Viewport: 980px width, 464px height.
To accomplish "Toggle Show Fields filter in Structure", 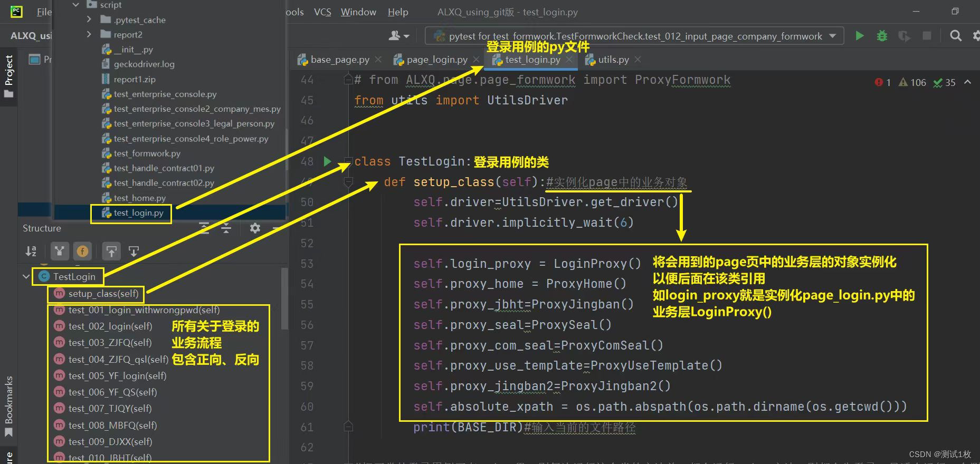I will coord(83,252).
